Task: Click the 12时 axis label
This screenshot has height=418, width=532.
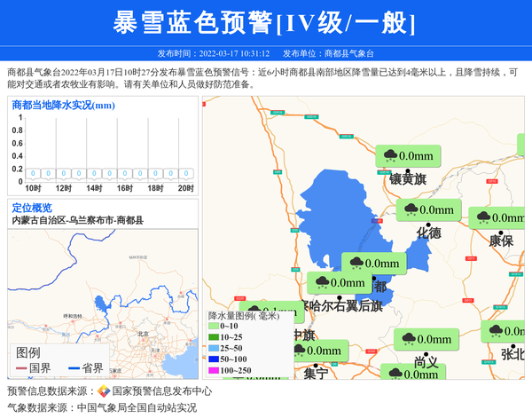Action: tap(64, 188)
